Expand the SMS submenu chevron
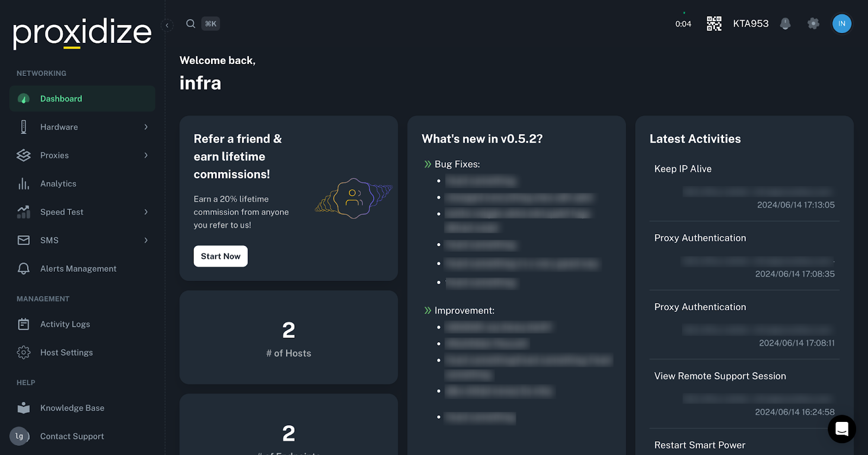The image size is (868, 455). (x=146, y=240)
